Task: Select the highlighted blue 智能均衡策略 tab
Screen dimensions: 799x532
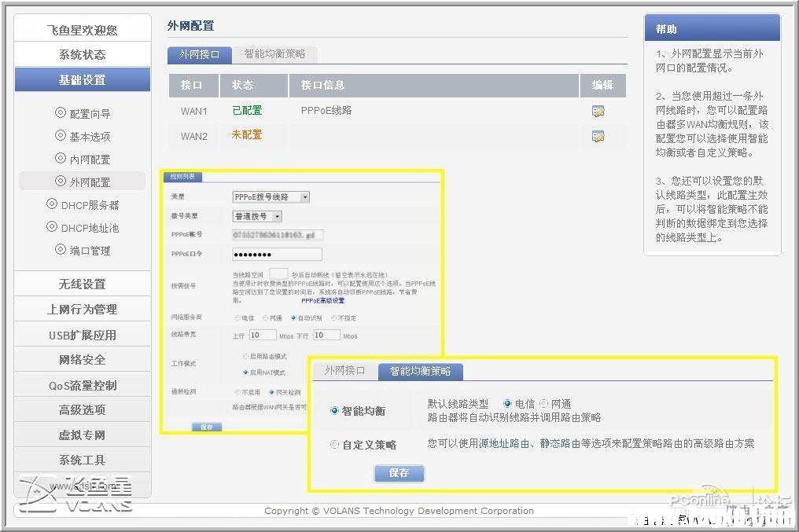Action: click(x=421, y=371)
